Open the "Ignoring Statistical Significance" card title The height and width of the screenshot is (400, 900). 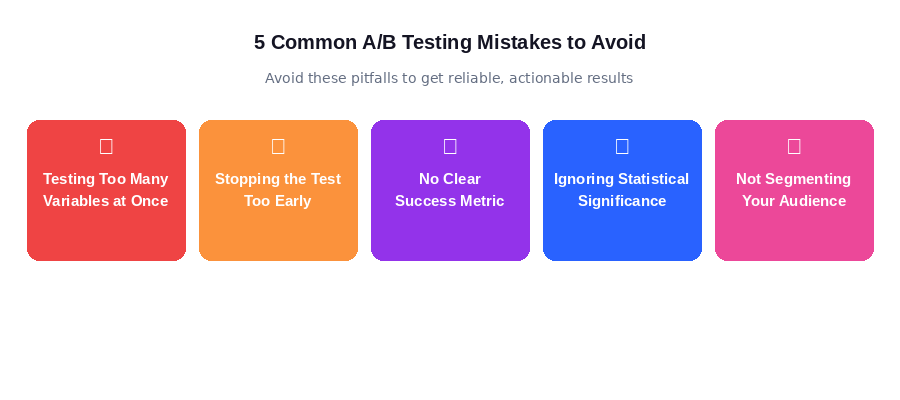622,190
